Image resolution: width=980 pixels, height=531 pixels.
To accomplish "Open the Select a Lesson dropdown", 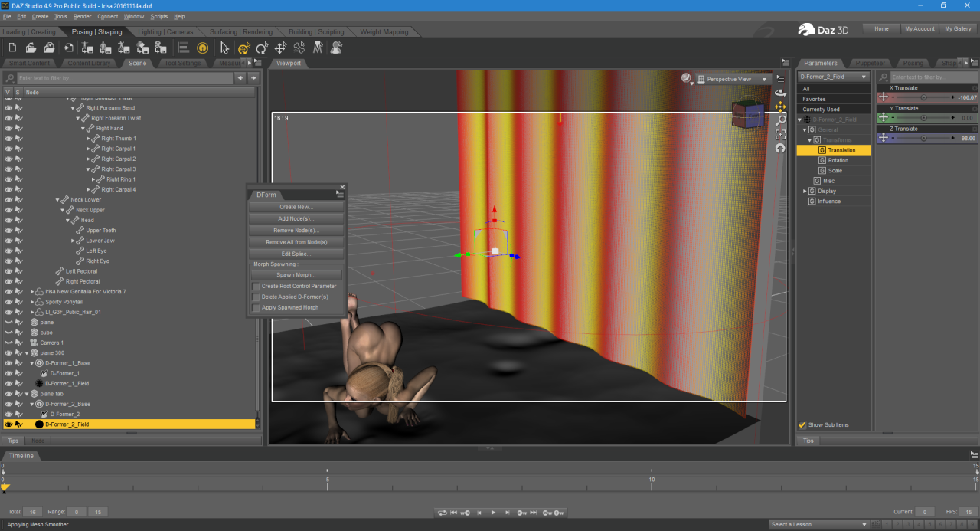I will click(818, 524).
